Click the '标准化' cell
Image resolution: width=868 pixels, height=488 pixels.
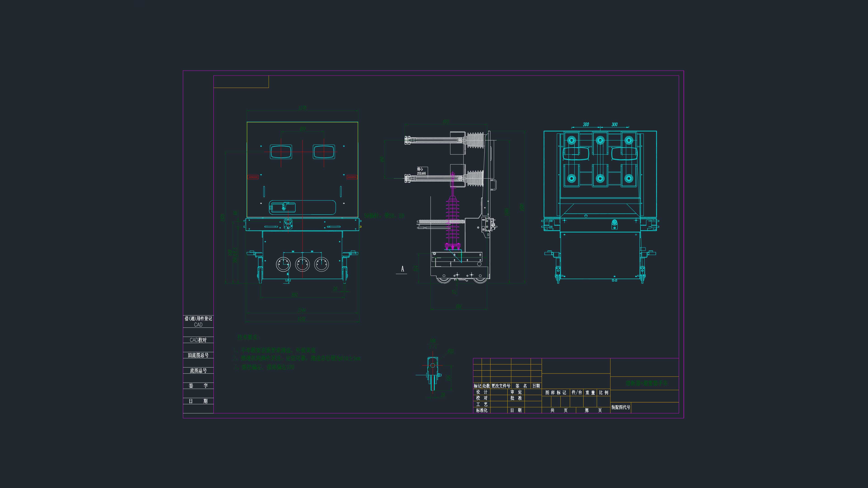tap(482, 410)
